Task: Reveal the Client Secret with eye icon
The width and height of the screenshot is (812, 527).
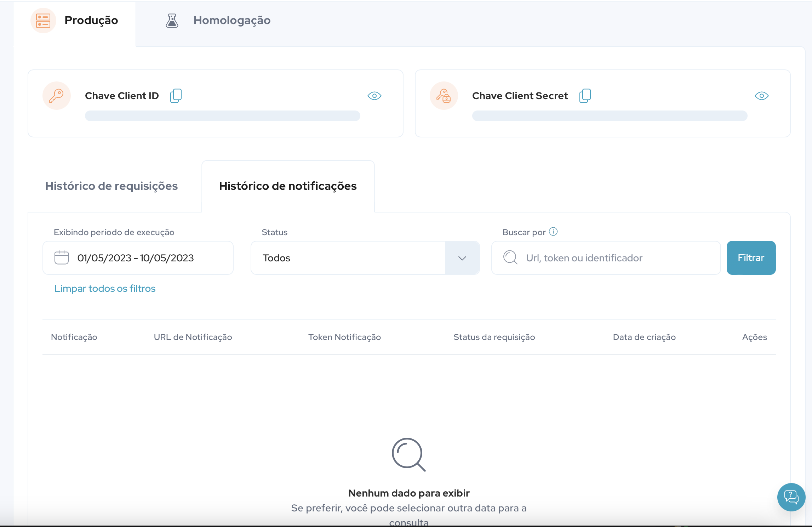Action: click(761, 96)
